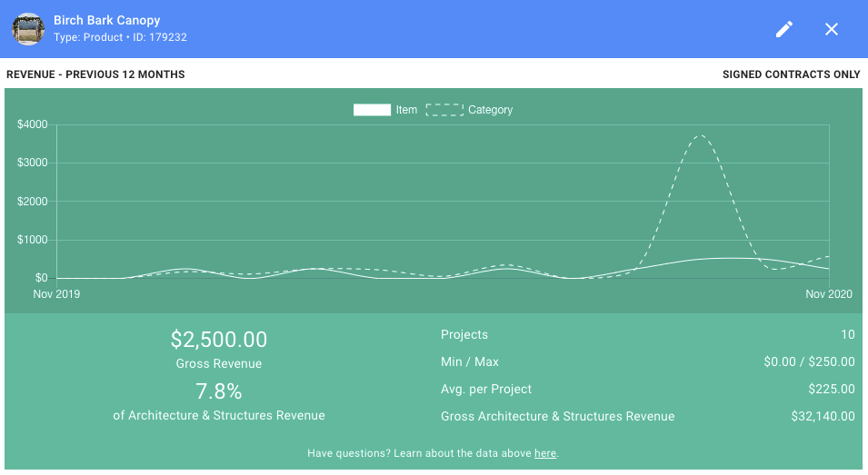Click the $3000 y-axis label
This screenshot has width=868, height=475.
(x=32, y=163)
